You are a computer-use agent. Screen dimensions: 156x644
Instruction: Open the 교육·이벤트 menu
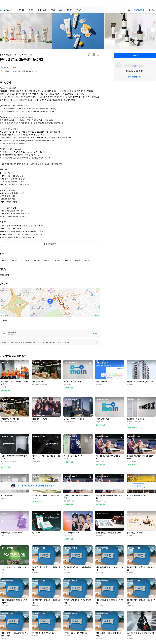tap(42, 10)
